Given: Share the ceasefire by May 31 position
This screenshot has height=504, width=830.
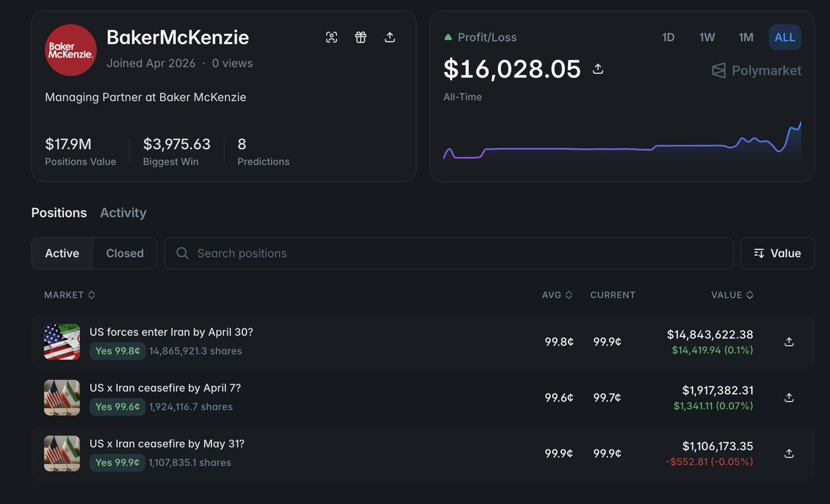Looking at the screenshot, I should point(789,454).
